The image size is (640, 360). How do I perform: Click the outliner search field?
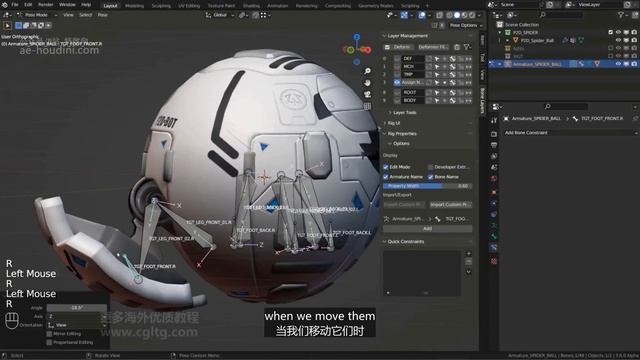(561, 15)
